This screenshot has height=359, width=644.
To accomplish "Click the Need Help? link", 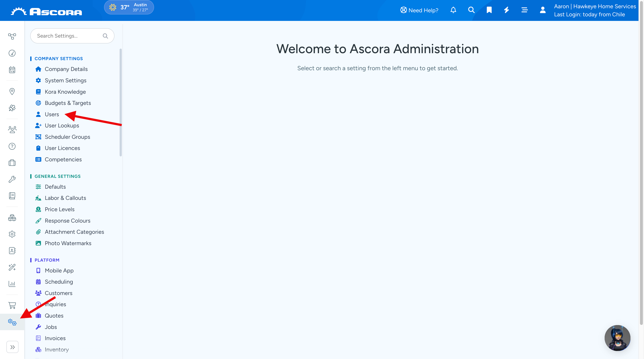I will point(419,10).
